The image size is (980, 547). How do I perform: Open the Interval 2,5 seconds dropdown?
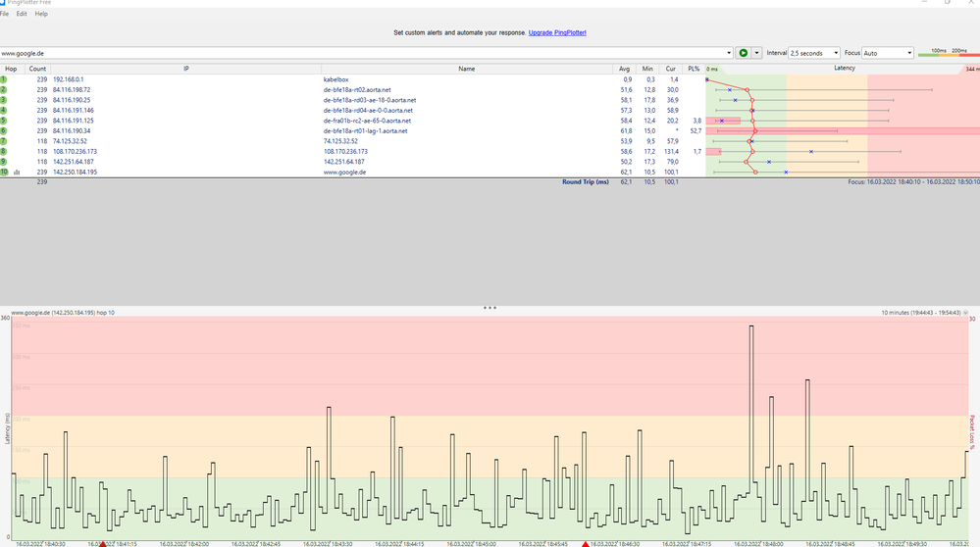(814, 53)
